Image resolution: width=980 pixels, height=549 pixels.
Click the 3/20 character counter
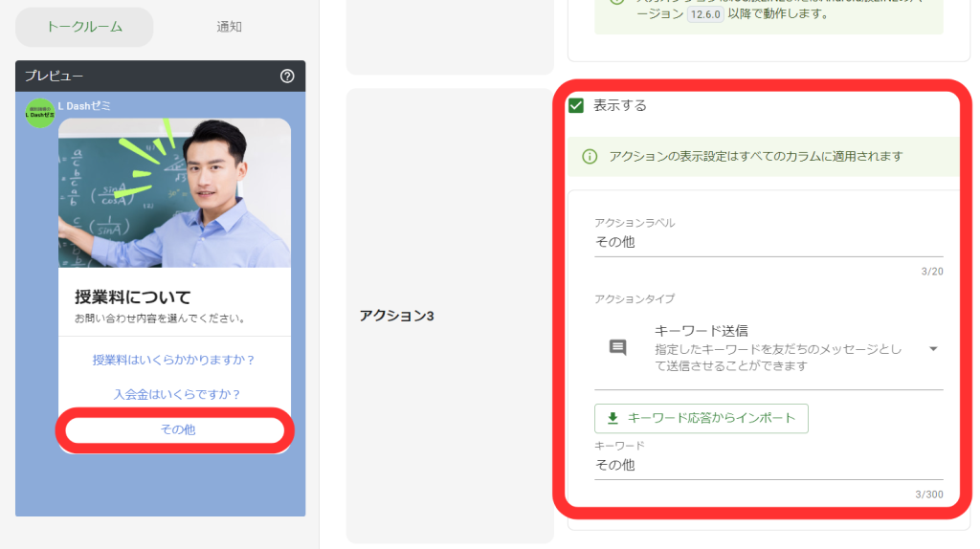[x=932, y=271]
